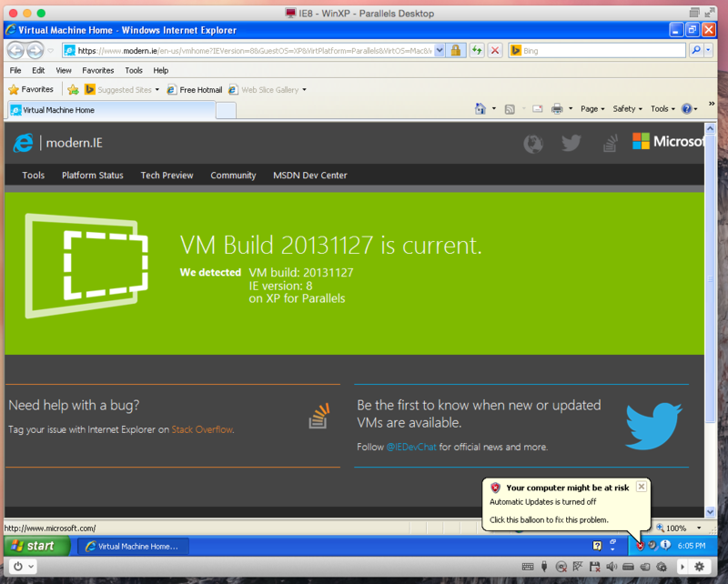Click the page scrollbar up arrow
728x584 pixels.
tap(711, 128)
